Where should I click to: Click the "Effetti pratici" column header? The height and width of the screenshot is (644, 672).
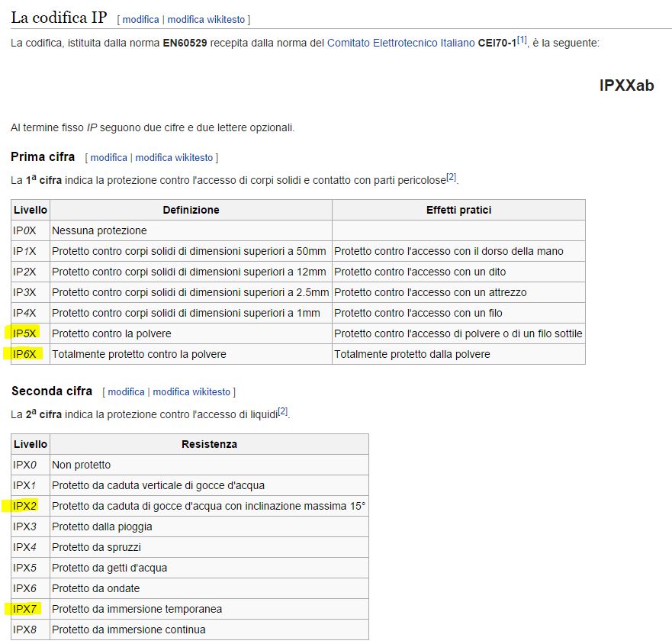click(x=458, y=210)
